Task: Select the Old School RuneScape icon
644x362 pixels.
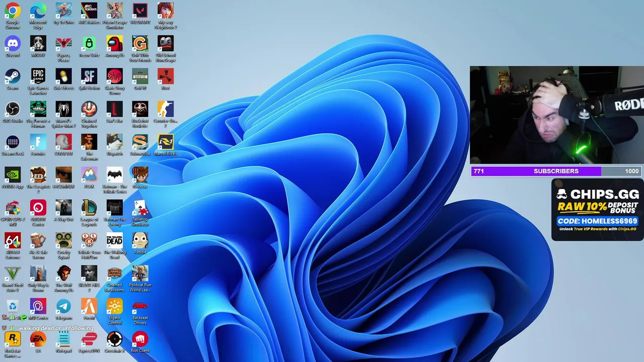Action: click(x=166, y=43)
